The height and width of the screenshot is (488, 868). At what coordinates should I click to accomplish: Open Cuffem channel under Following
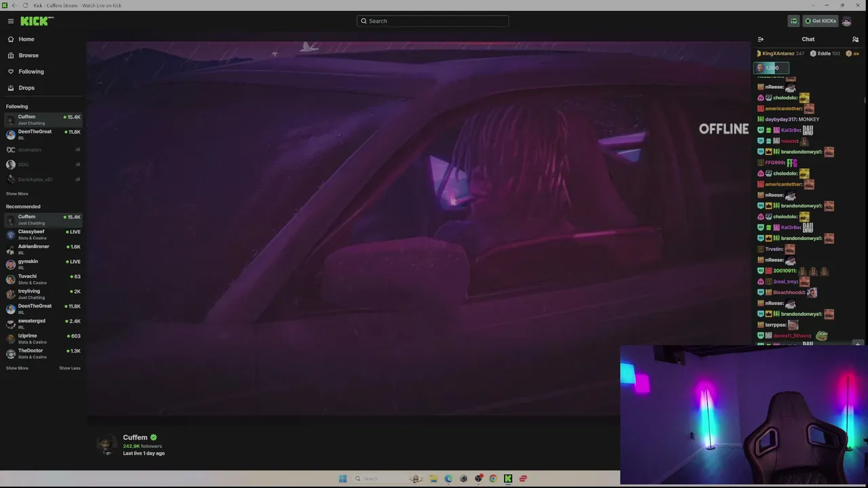[x=43, y=120]
